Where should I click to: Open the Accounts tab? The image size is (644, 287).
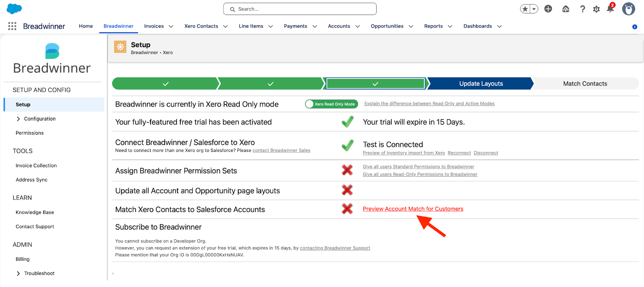point(339,26)
